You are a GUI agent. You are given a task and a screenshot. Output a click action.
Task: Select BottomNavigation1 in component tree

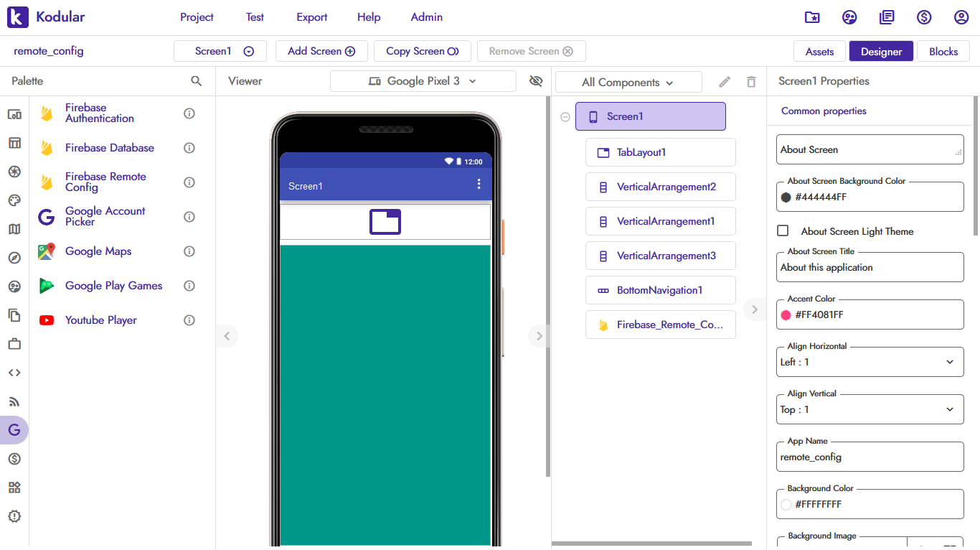(661, 290)
